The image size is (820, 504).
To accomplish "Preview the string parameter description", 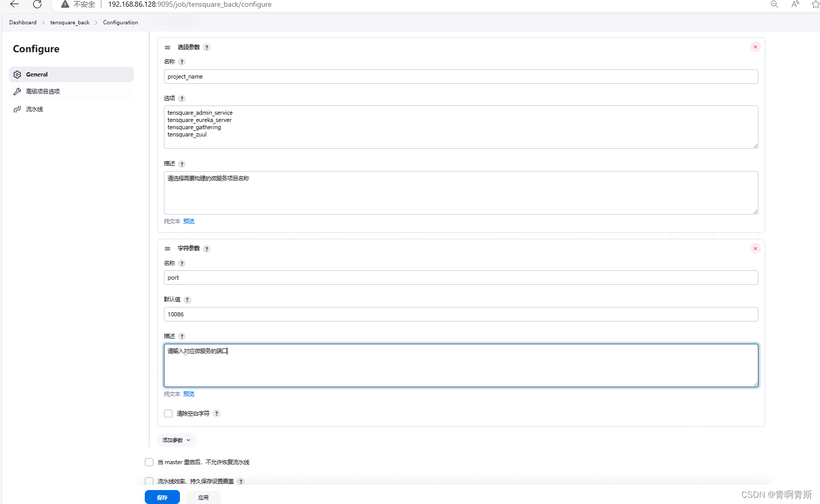I will coord(189,394).
